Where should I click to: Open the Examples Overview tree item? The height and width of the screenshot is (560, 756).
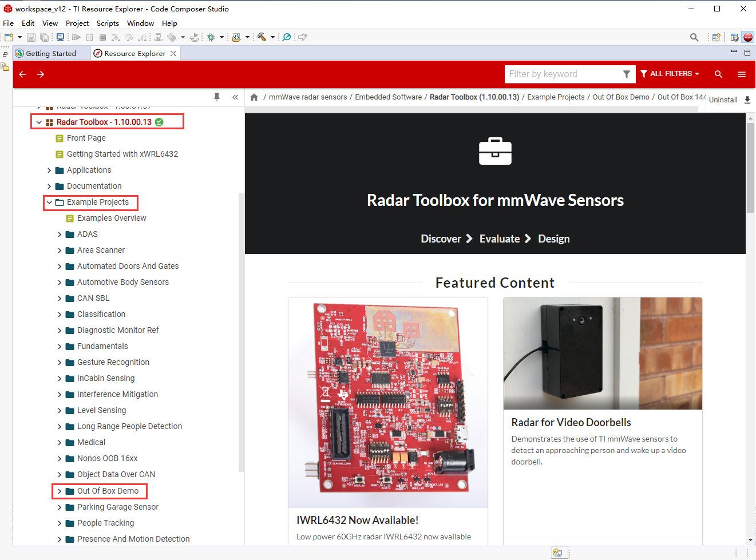point(112,219)
